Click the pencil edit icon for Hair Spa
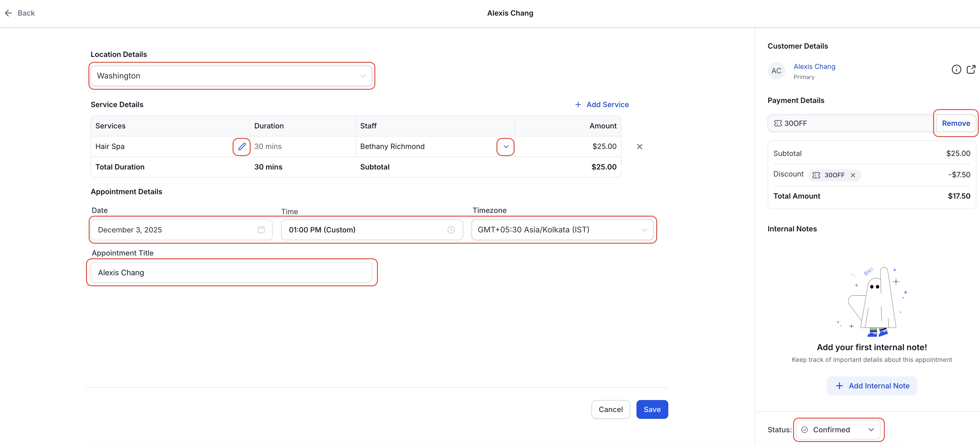980x444 pixels. (241, 146)
